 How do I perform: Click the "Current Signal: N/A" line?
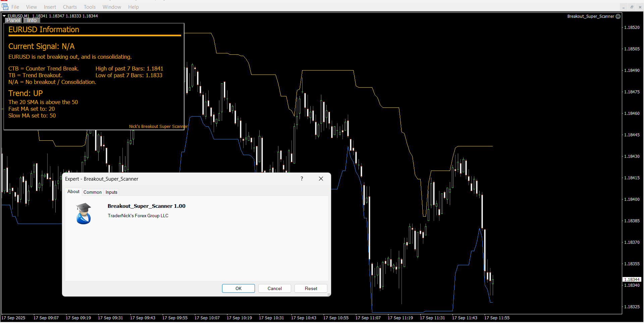click(x=42, y=46)
